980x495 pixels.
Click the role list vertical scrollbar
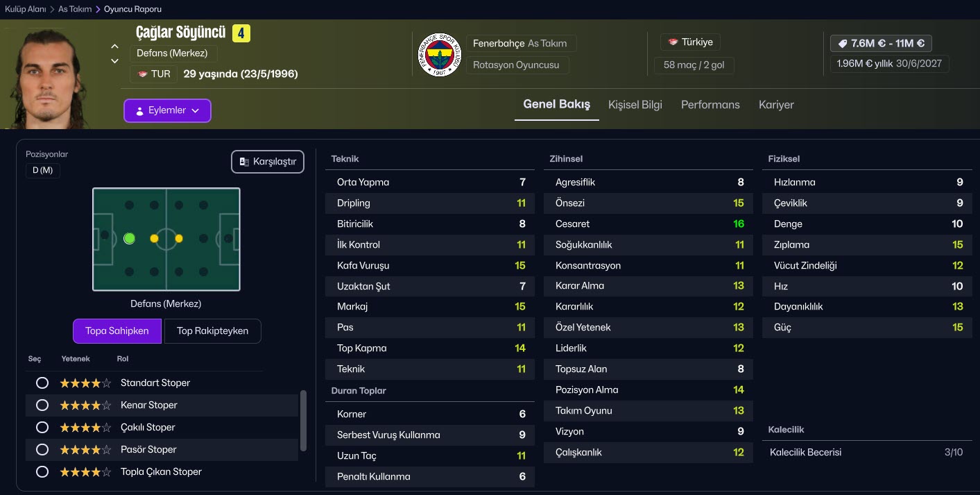tap(303, 421)
